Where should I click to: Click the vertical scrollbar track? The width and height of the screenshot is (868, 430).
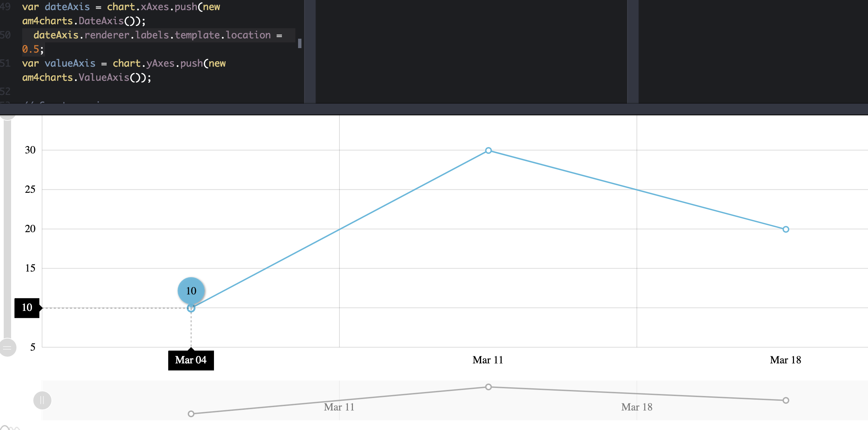7,229
